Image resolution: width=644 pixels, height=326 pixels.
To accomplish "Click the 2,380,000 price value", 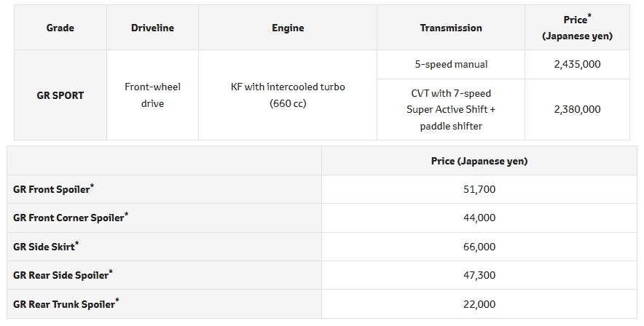I will (577, 109).
